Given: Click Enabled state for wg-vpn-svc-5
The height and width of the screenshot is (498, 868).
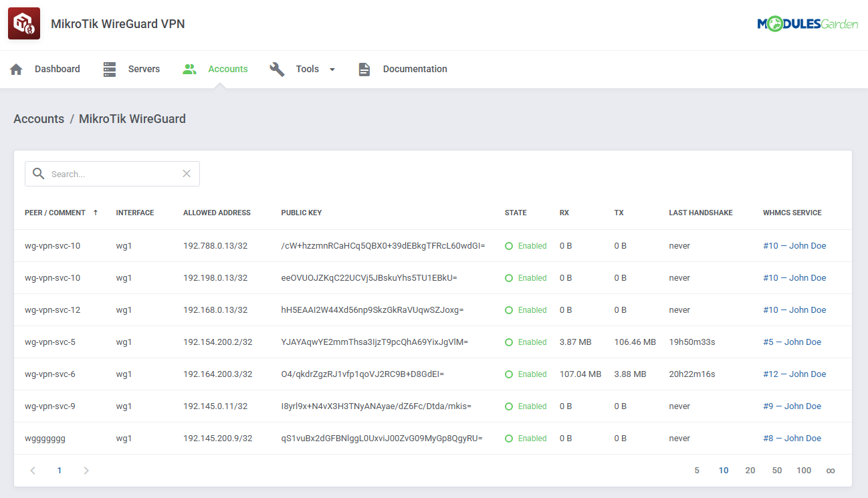Looking at the screenshot, I should (x=526, y=342).
